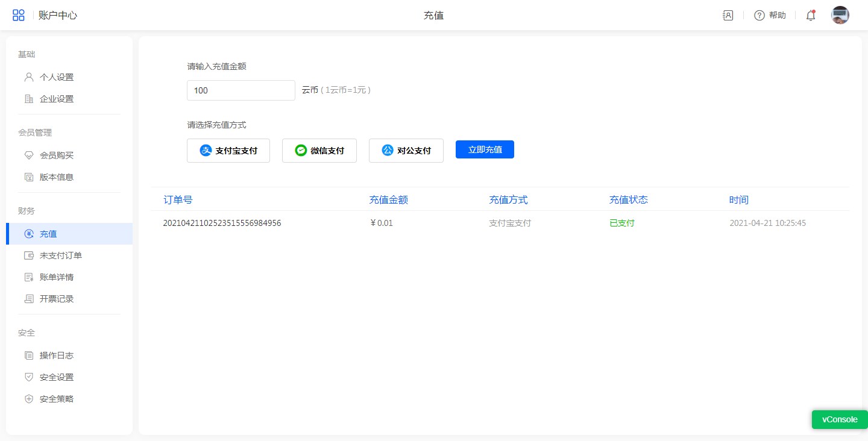
Task: Open 个人设置 in the sidebar
Action: pyautogui.click(x=56, y=77)
